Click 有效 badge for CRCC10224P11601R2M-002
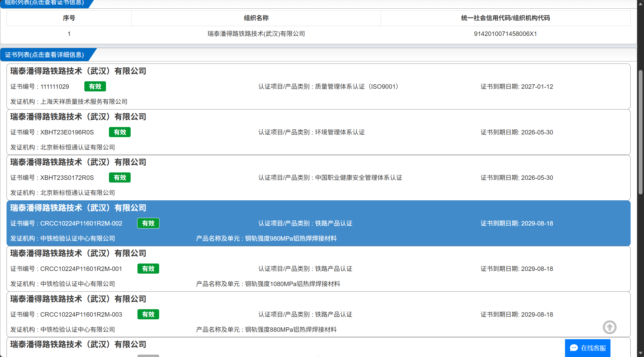Image resolution: width=644 pixels, height=357 pixels. coord(148,223)
